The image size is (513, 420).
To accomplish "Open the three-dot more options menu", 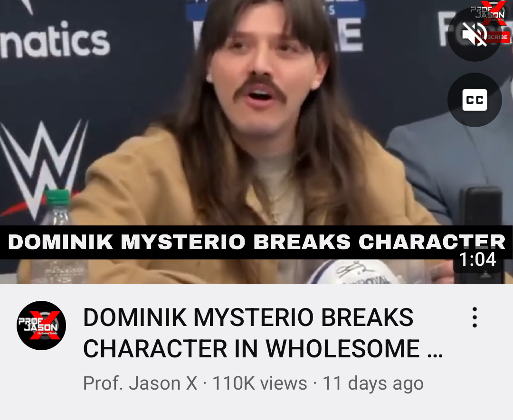I will point(475,317).
